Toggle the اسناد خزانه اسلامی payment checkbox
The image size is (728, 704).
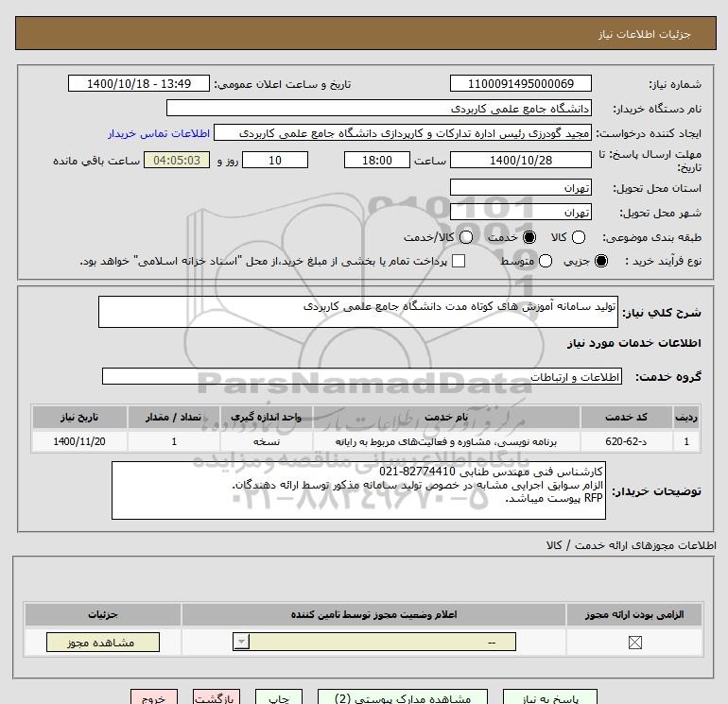pyautogui.click(x=459, y=261)
